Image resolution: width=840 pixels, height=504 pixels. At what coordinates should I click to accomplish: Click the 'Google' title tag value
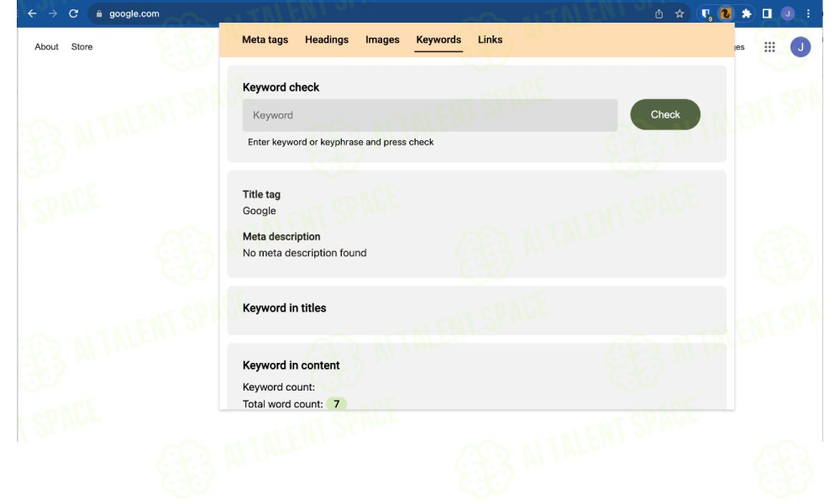260,211
